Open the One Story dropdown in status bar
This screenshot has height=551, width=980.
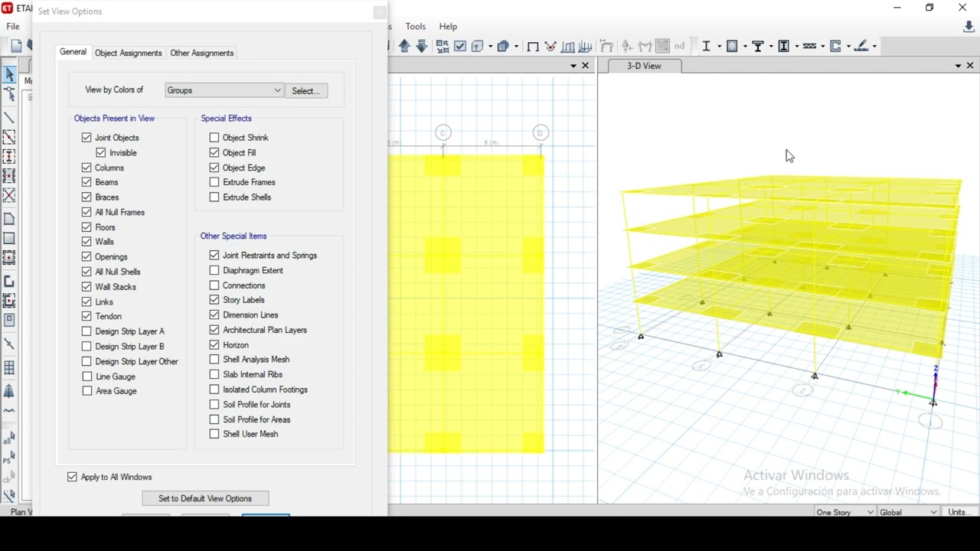[x=844, y=512]
